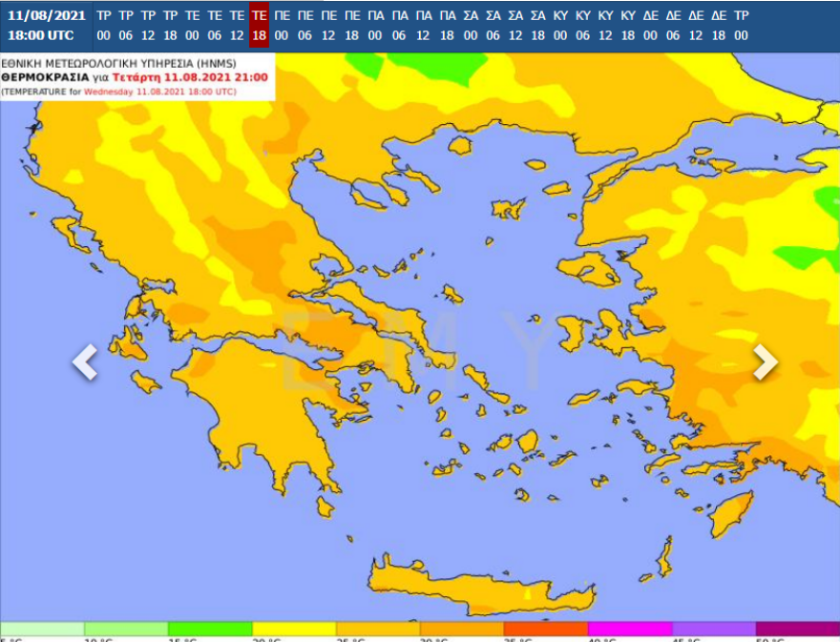Click the magenta 40°C legend swatch

point(630,630)
